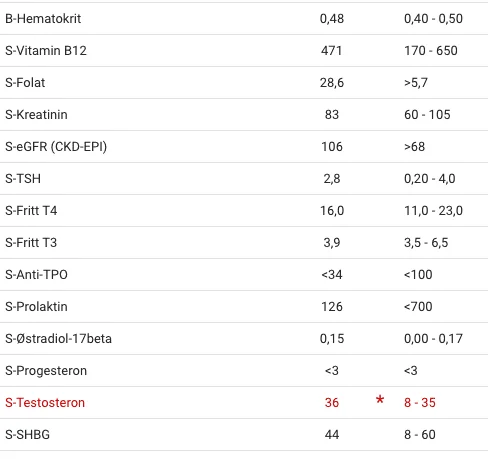Click the S-SHBG test name
This screenshot has width=488, height=459.
pyautogui.click(x=27, y=435)
